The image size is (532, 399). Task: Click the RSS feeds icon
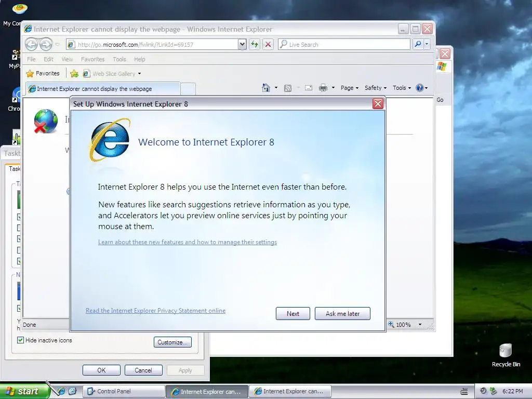click(288, 88)
